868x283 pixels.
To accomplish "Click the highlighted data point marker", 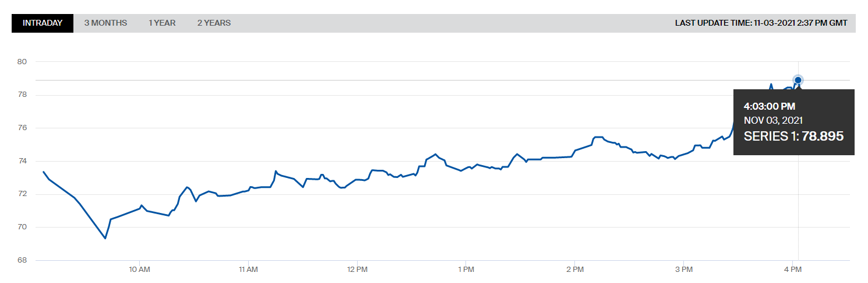I will [798, 80].
